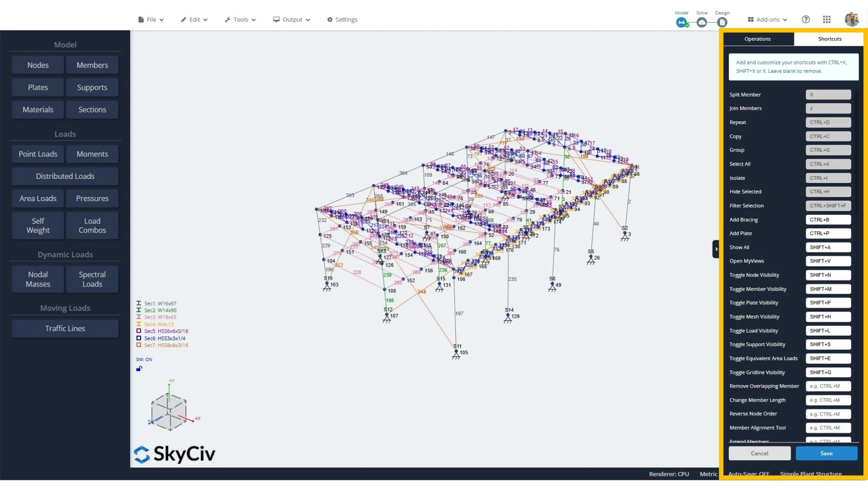Toggle the SW: ON indicator

click(x=144, y=360)
